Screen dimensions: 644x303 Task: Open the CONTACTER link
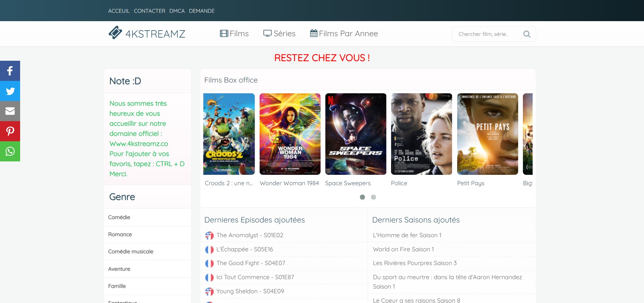click(149, 11)
